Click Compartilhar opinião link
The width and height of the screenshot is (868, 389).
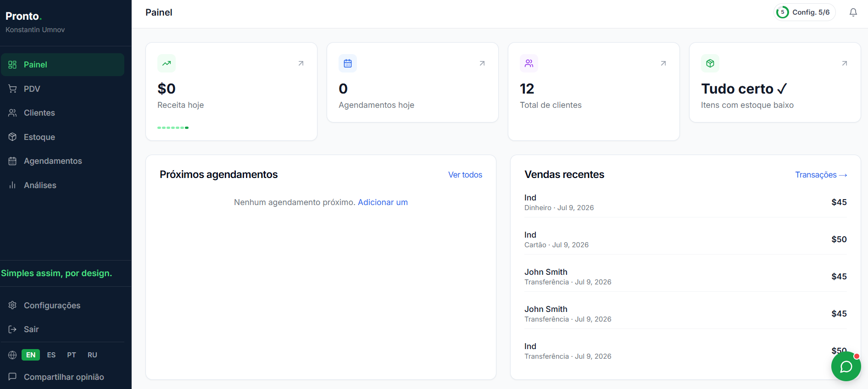tap(64, 377)
